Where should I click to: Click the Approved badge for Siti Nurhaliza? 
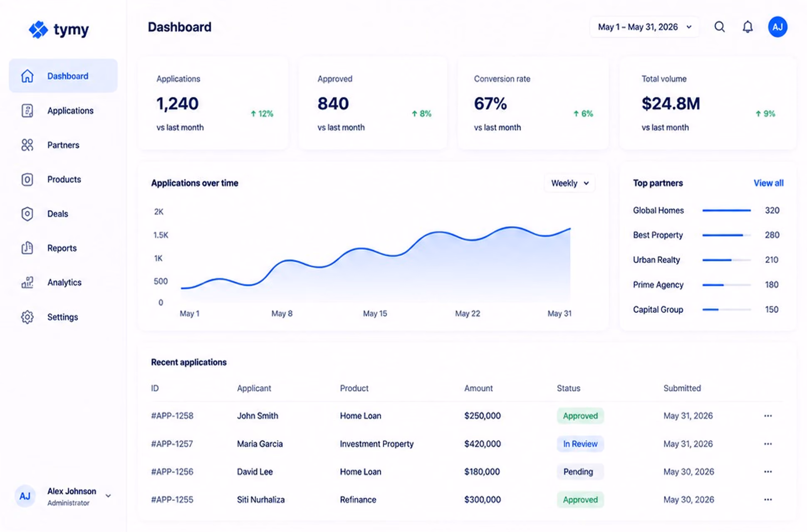point(580,500)
